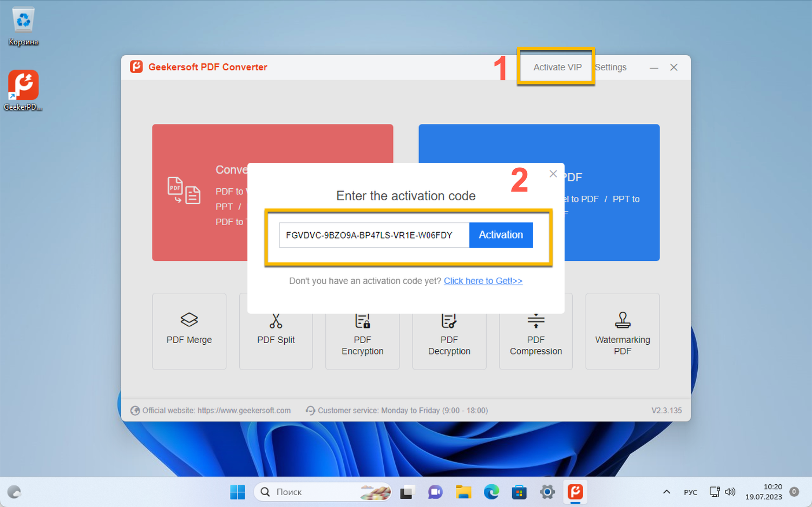The width and height of the screenshot is (812, 507).
Task: Open the Windows Start menu
Action: pos(238,492)
